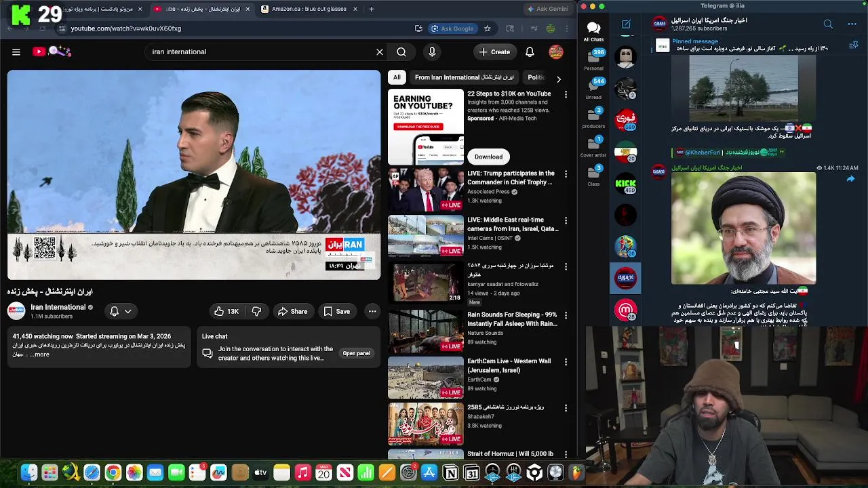This screenshot has width=868, height=488.
Task: Share the Iran International live video
Action: pyautogui.click(x=292, y=311)
